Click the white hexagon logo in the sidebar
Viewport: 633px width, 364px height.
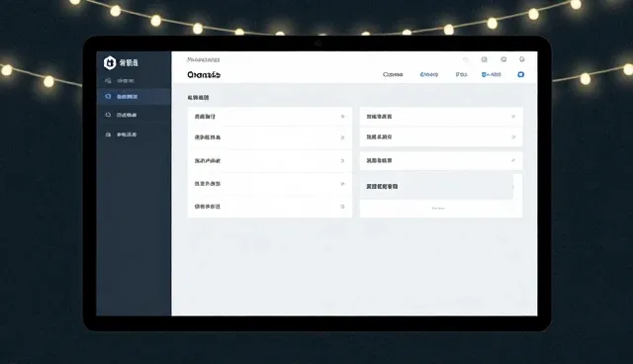coord(110,63)
